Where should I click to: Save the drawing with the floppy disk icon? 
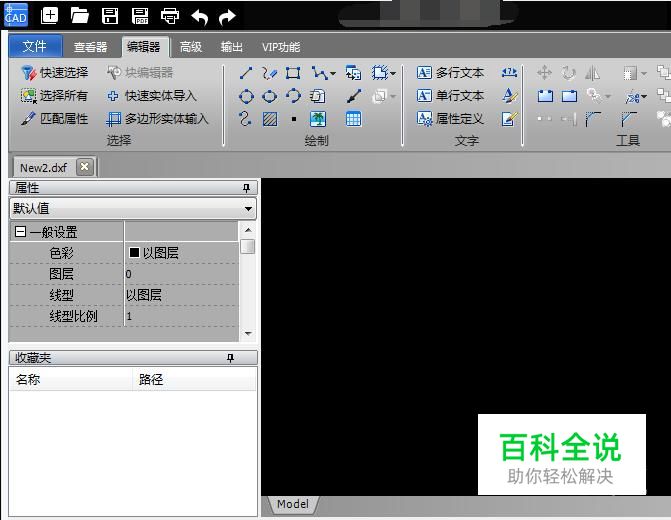pyautogui.click(x=110, y=16)
